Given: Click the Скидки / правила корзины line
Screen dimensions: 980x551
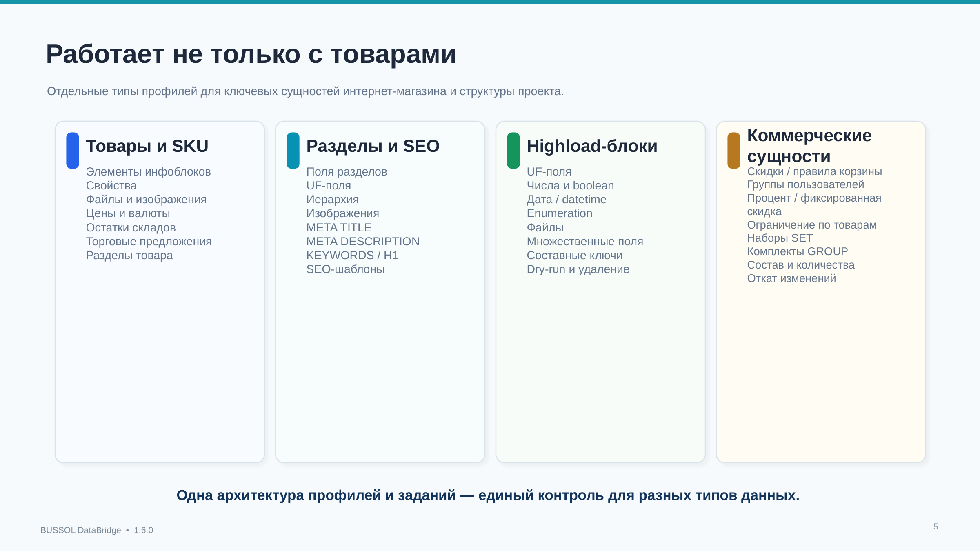Looking at the screenshot, I should click(814, 171).
